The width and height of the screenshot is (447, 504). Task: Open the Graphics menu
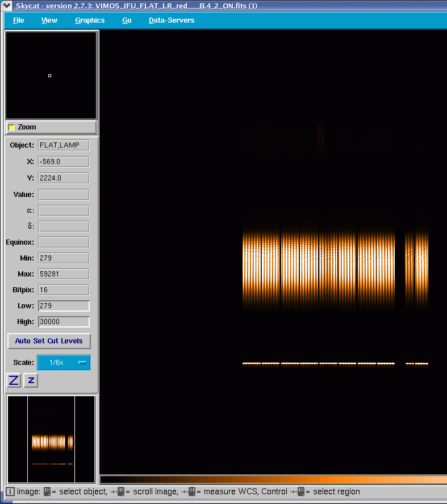point(90,20)
